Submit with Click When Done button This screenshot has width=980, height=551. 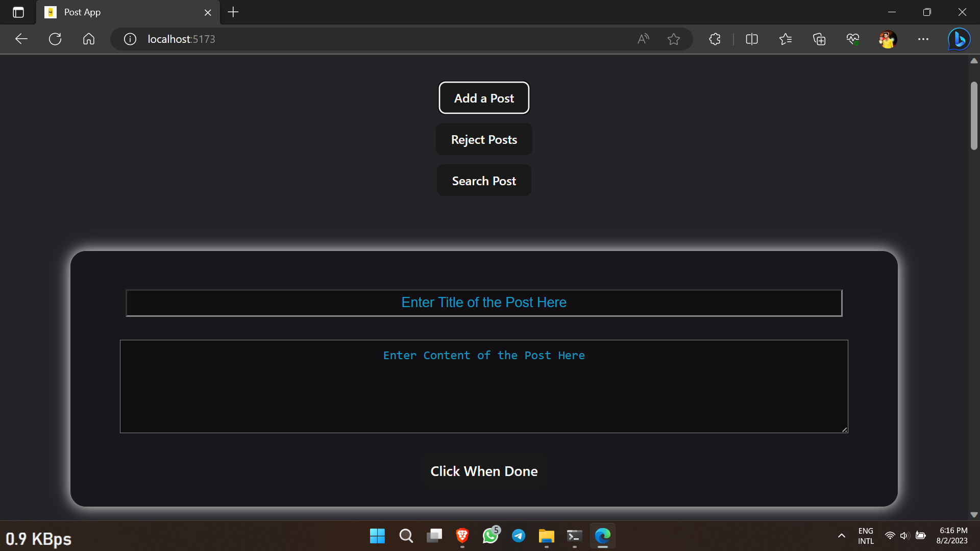pyautogui.click(x=484, y=471)
